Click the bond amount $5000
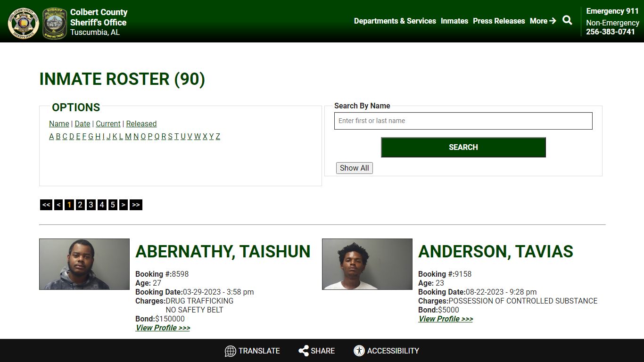The image size is (644, 362). click(x=448, y=310)
